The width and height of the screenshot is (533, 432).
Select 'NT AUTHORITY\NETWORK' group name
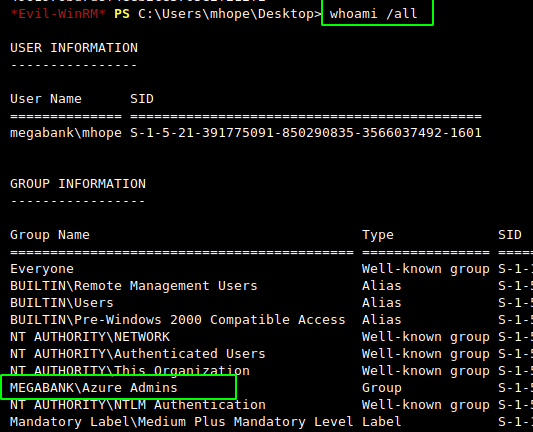coord(90,337)
